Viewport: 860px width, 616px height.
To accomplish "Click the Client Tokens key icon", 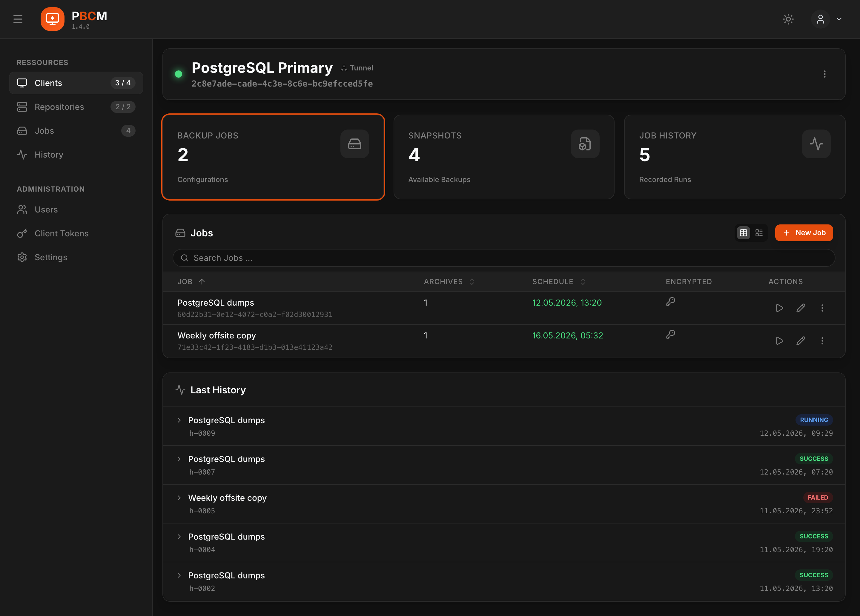I will (22, 233).
